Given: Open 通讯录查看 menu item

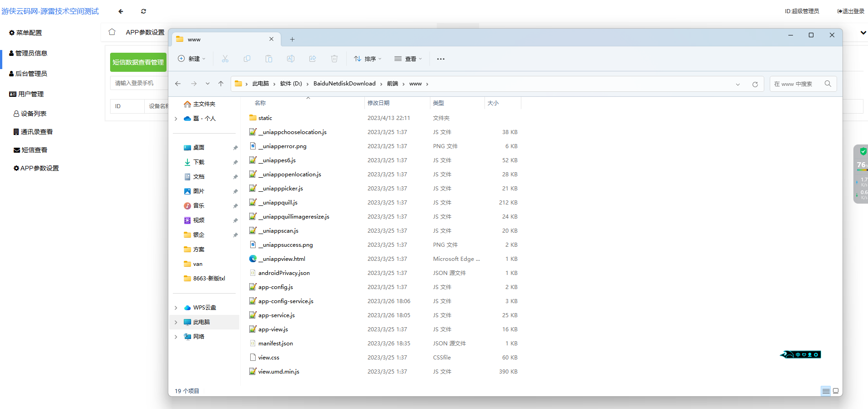Looking at the screenshot, I should [33, 132].
